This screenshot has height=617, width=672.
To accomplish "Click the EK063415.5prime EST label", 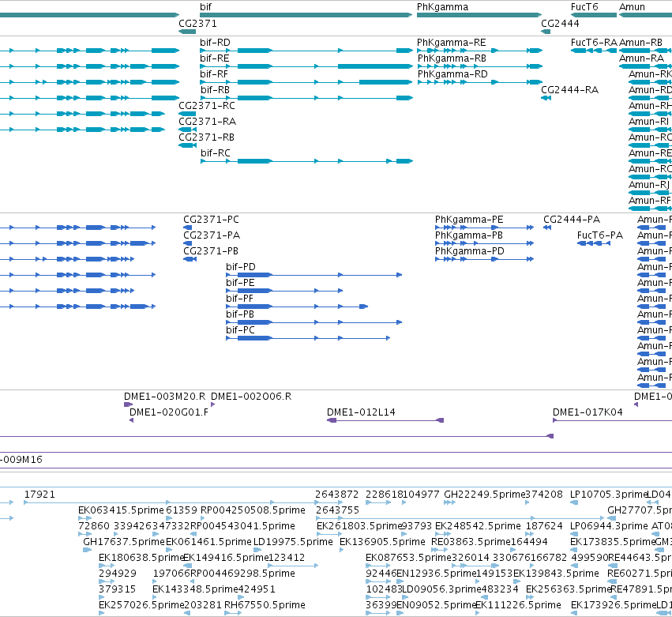I will 121,510.
